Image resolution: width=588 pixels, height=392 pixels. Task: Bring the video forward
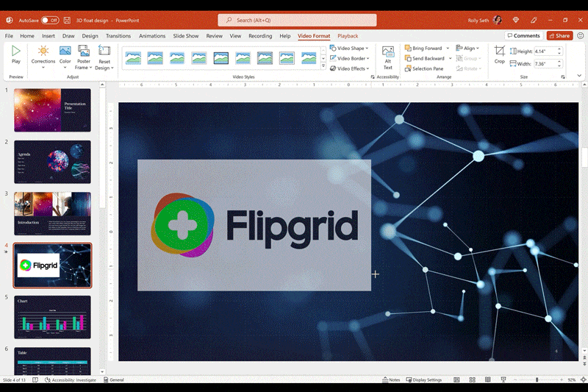[x=424, y=48]
